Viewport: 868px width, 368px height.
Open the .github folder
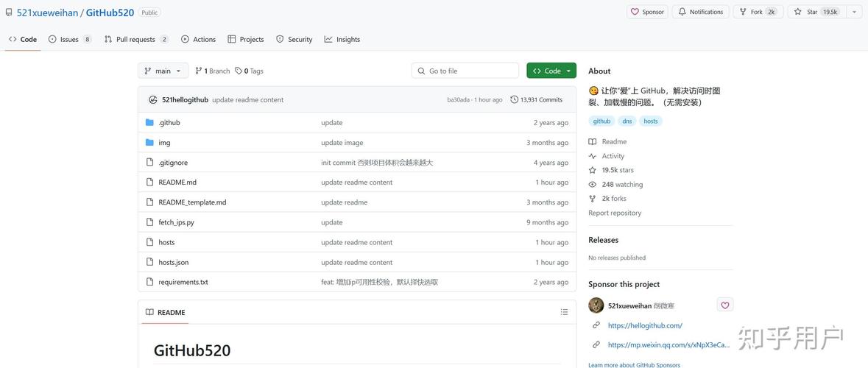(169, 123)
